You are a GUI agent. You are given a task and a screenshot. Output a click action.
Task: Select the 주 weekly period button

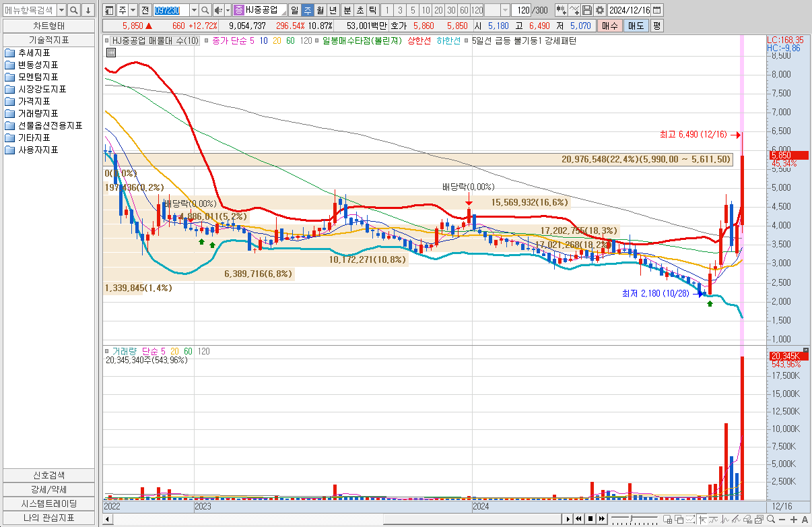point(307,10)
